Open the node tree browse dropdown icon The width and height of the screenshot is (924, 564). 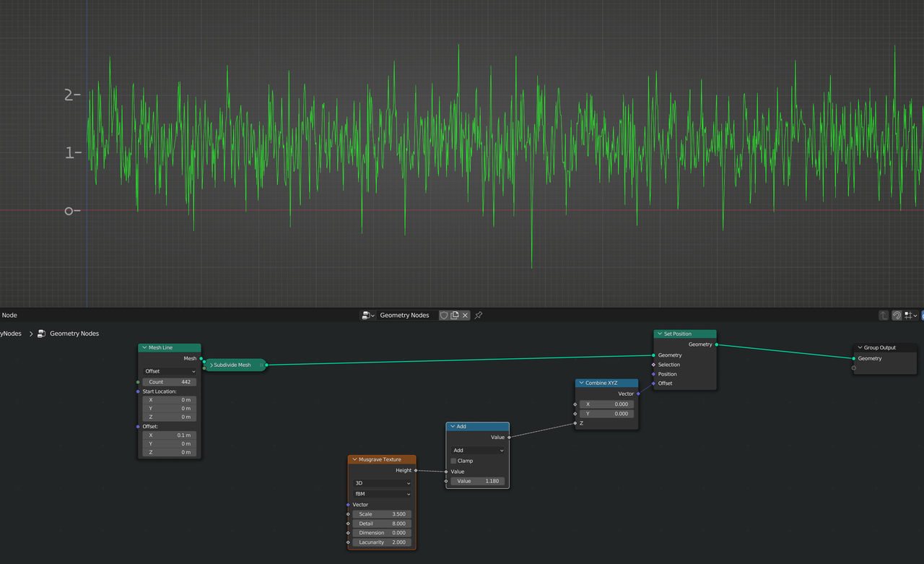click(367, 316)
